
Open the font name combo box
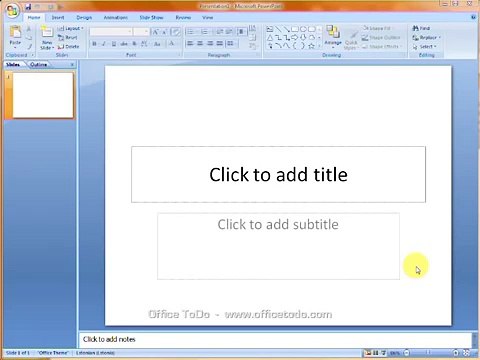[111, 32]
